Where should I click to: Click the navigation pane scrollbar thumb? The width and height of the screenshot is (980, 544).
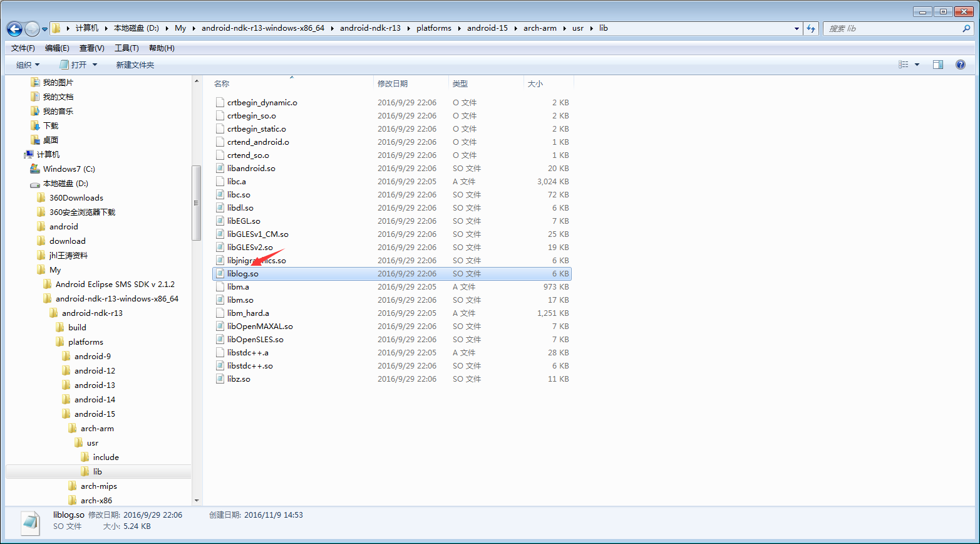pyautogui.click(x=197, y=202)
